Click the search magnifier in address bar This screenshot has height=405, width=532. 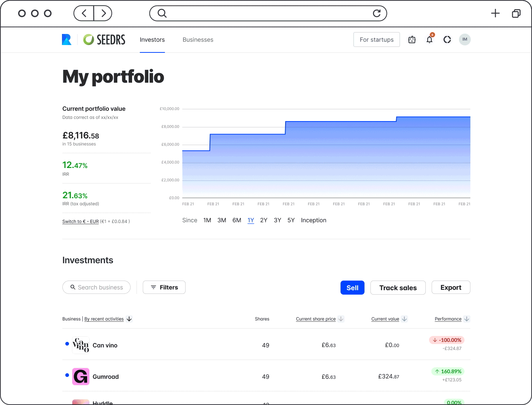tap(162, 13)
